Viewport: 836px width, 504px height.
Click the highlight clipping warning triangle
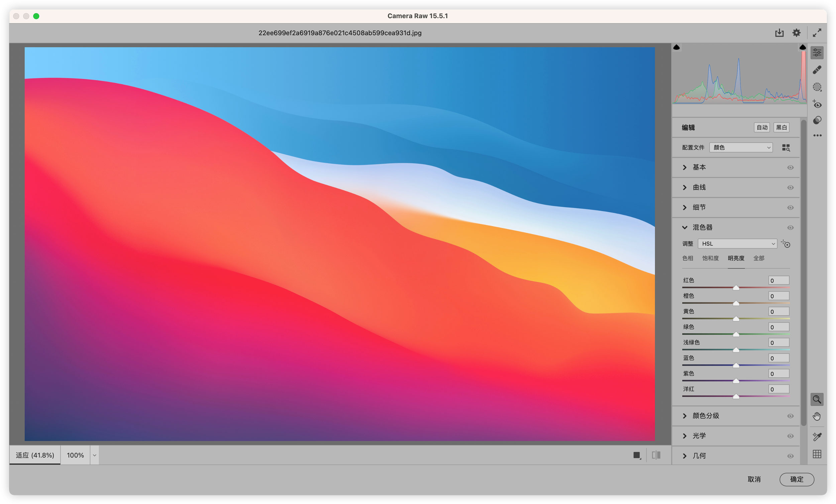pyautogui.click(x=803, y=47)
